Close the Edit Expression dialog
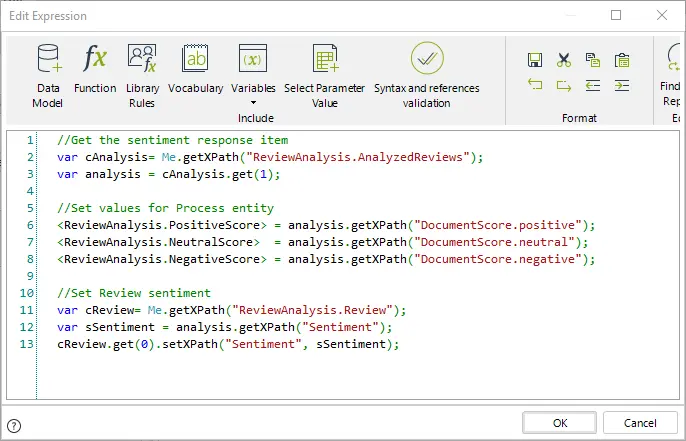The width and height of the screenshot is (686, 441). (x=662, y=15)
